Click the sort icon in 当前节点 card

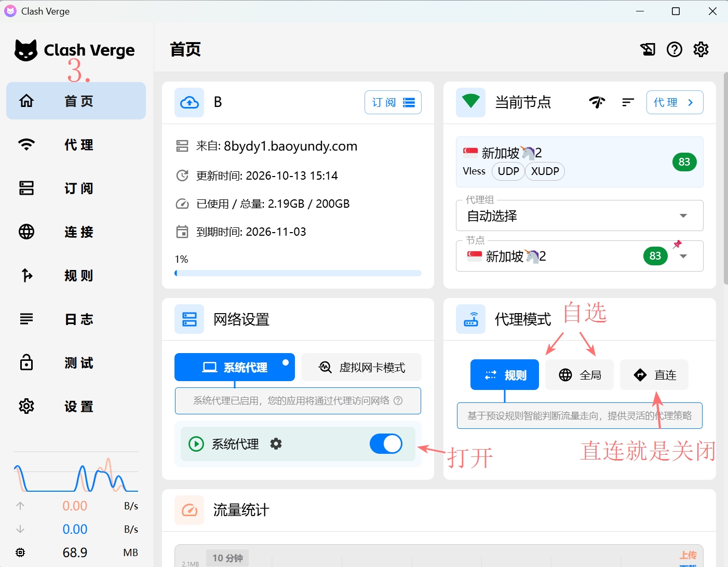click(x=628, y=102)
